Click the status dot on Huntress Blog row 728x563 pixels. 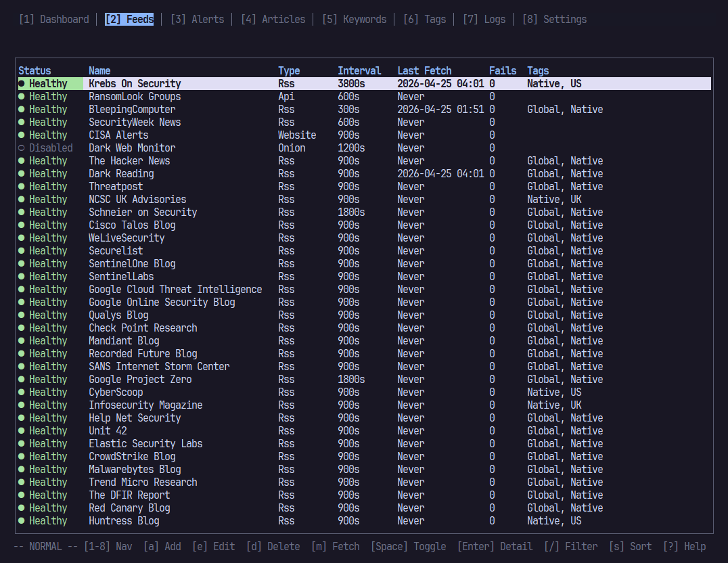(x=22, y=521)
